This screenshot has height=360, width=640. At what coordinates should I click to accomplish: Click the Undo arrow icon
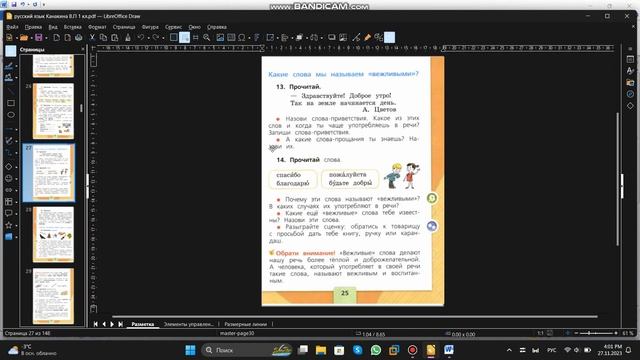140,38
